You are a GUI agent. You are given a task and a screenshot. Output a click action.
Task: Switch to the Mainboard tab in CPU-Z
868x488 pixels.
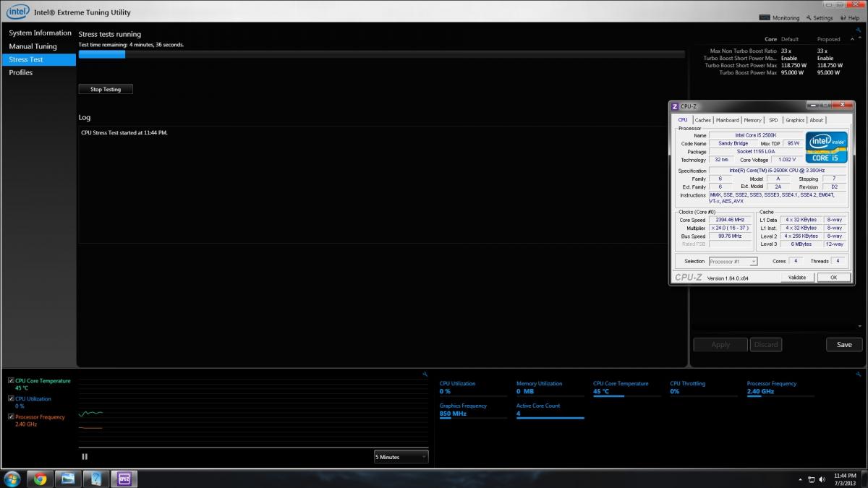point(728,120)
